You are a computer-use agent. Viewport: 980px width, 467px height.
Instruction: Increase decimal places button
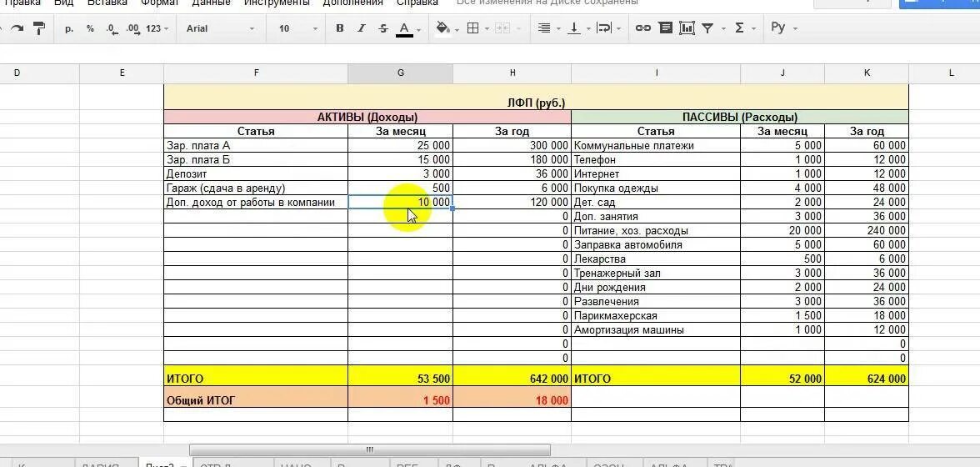pyautogui.click(x=132, y=28)
